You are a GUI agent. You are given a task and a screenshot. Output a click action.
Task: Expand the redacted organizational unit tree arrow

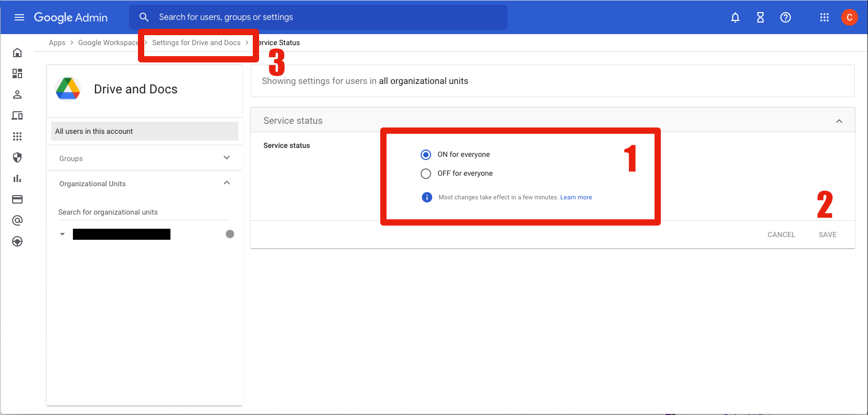62,235
